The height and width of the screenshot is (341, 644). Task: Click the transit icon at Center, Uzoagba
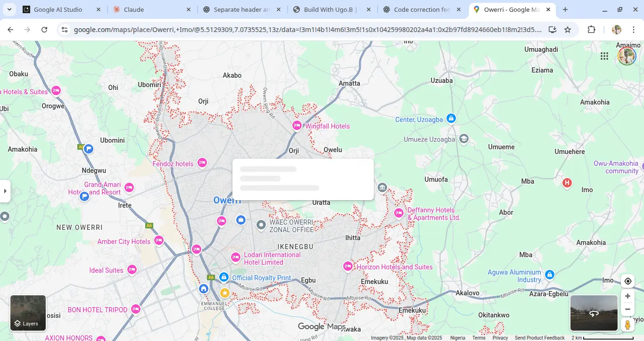(x=451, y=119)
